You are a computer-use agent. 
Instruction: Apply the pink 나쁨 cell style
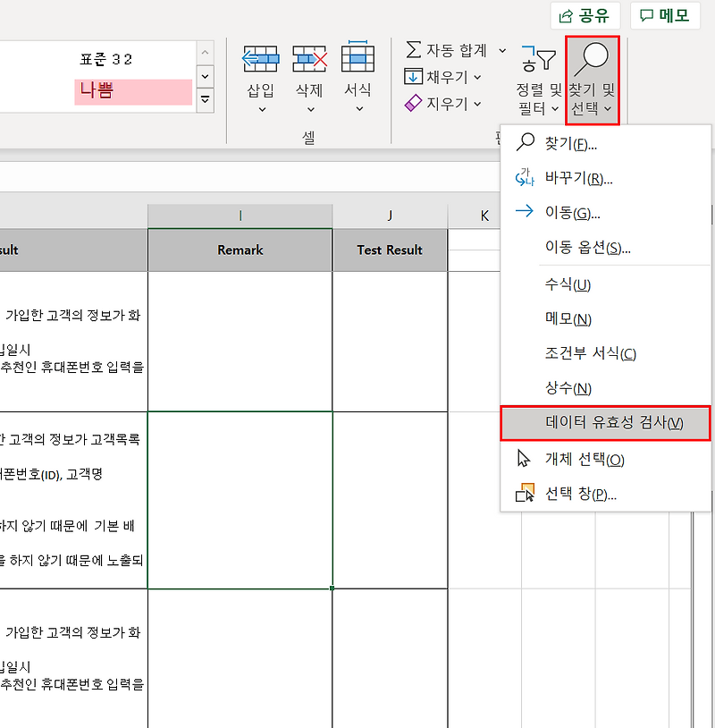click(132, 92)
